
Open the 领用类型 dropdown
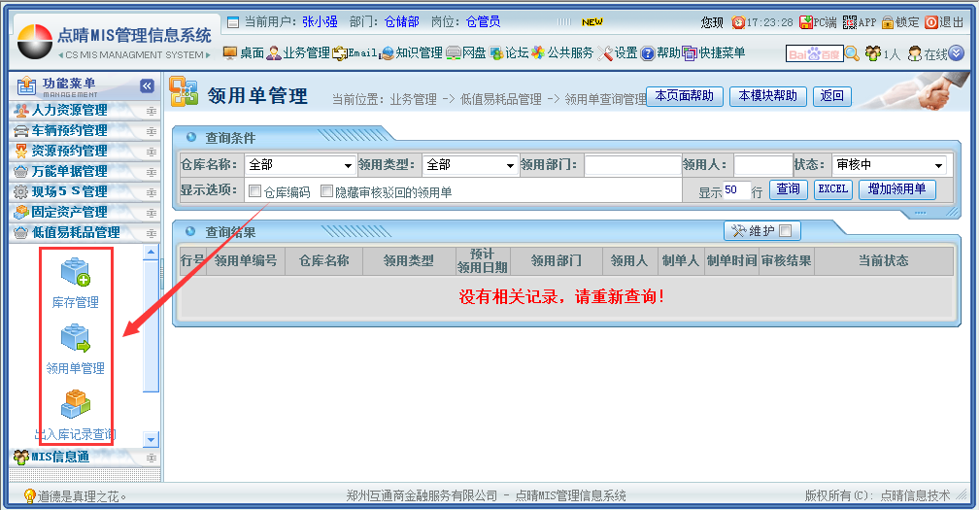coord(469,165)
